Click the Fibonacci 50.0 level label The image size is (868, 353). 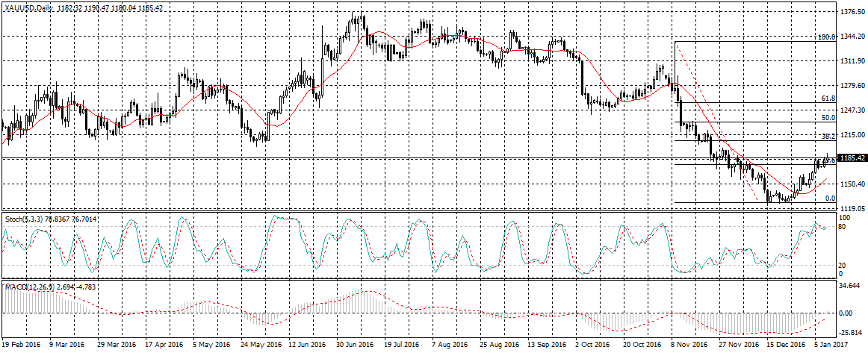click(828, 117)
